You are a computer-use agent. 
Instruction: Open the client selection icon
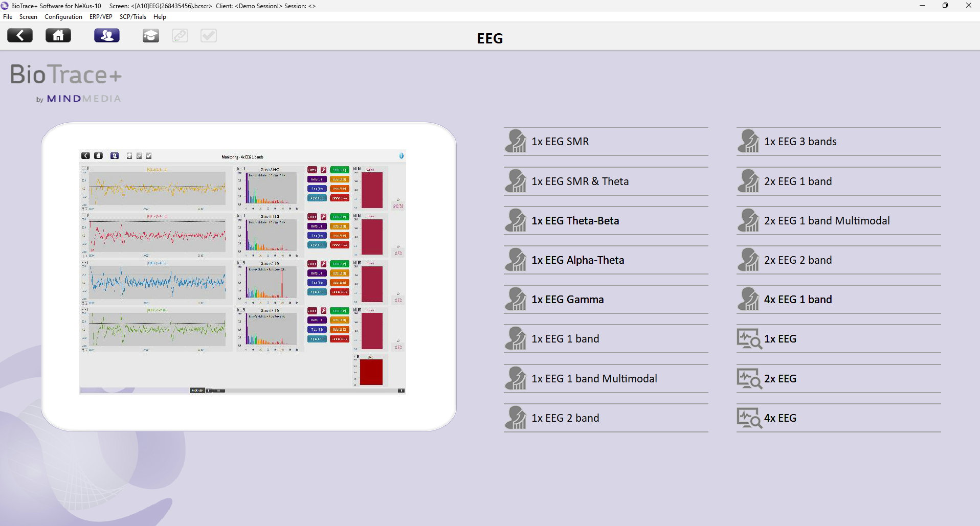coord(107,35)
